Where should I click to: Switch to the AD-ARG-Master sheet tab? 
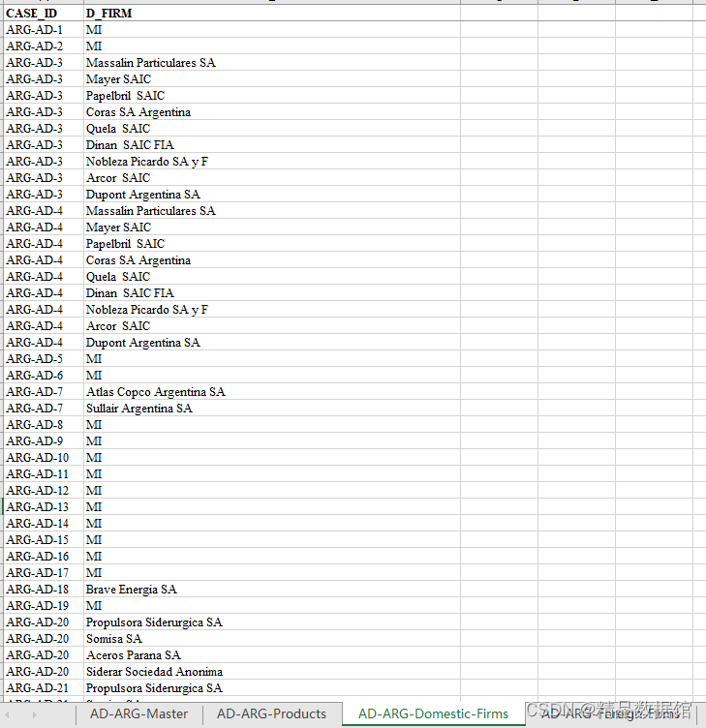point(138,713)
